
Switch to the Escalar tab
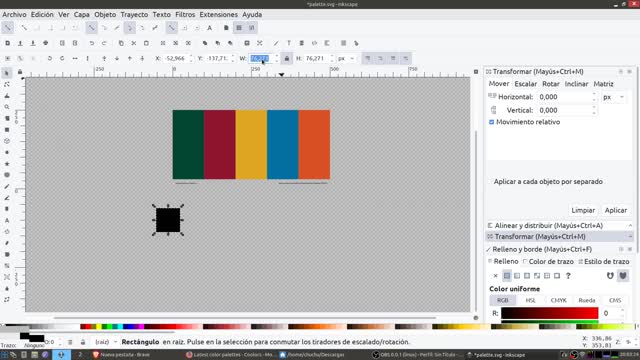click(x=525, y=84)
